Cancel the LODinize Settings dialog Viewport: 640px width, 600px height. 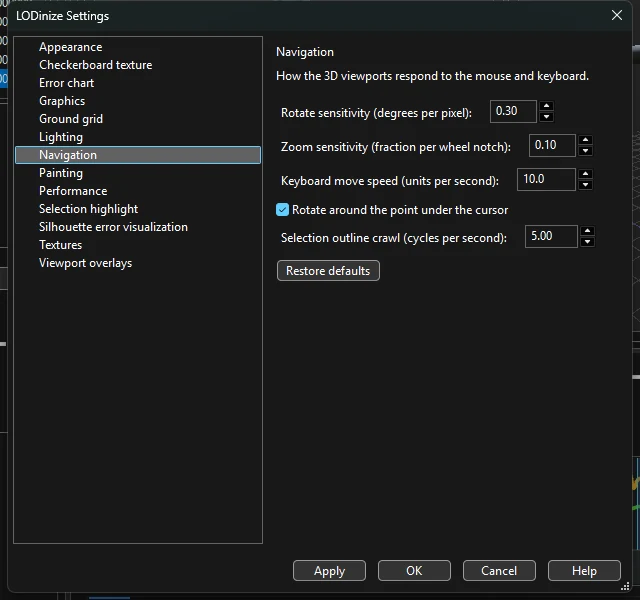pyautogui.click(x=499, y=570)
